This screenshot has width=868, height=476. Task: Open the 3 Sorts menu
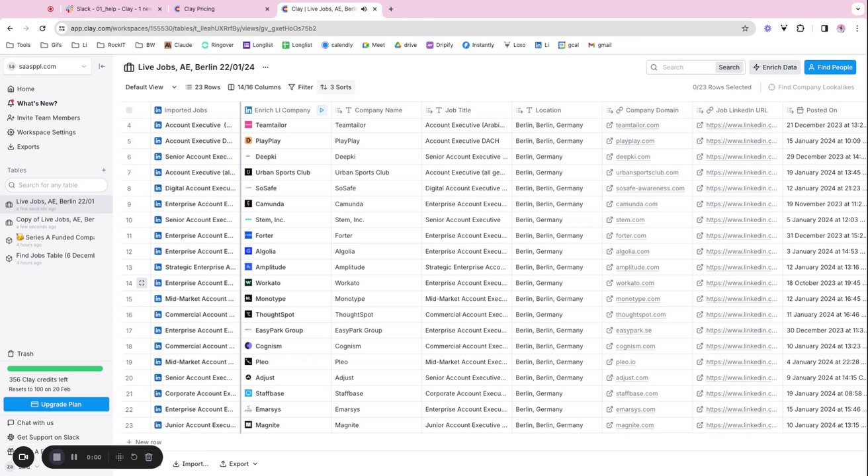(335, 87)
